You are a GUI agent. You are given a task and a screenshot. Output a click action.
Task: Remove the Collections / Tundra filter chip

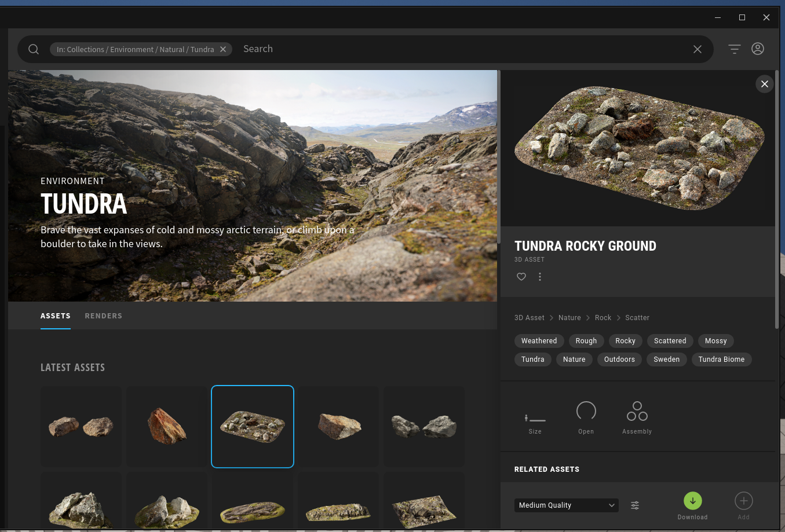223,49
